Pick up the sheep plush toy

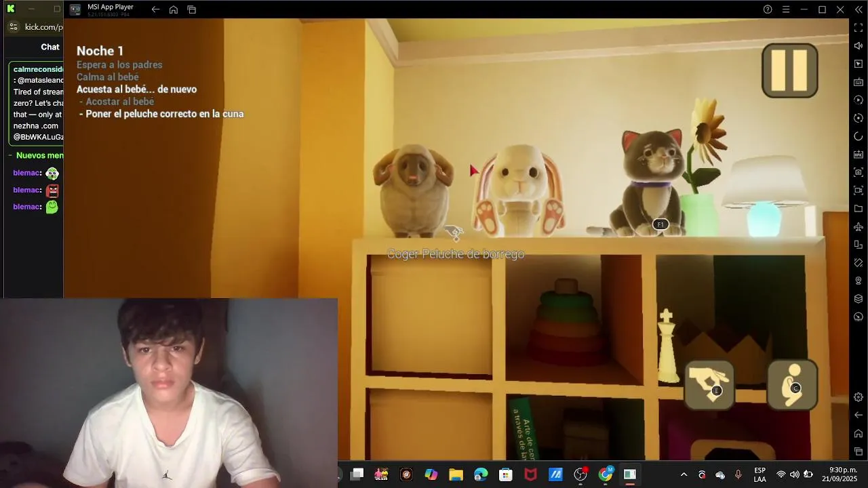pyautogui.click(x=413, y=190)
